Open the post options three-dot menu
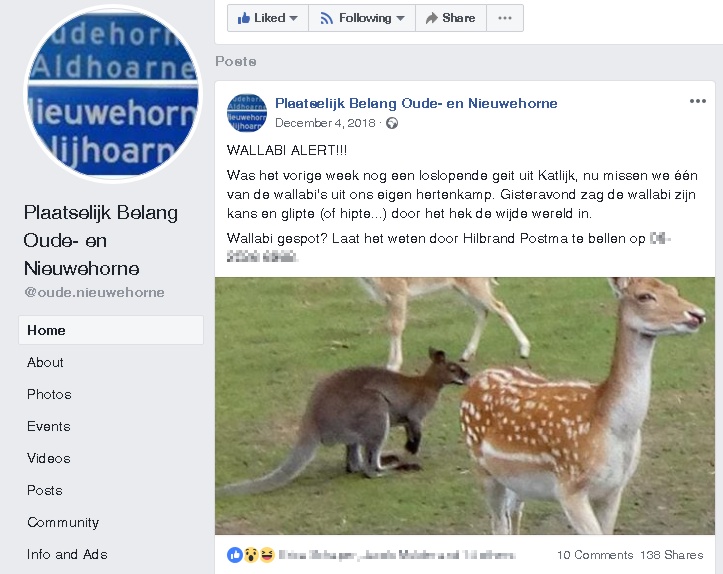 point(698,101)
